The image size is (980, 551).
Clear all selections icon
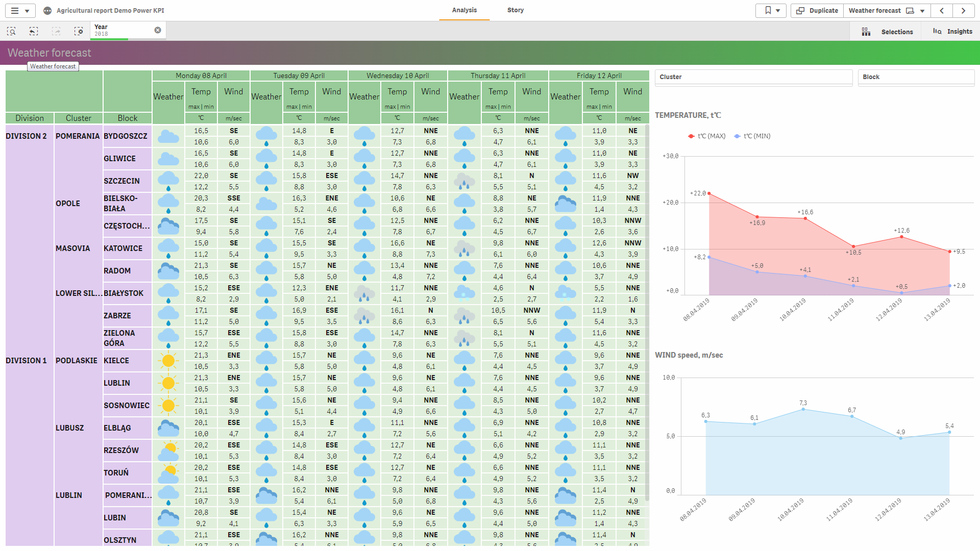click(x=79, y=31)
